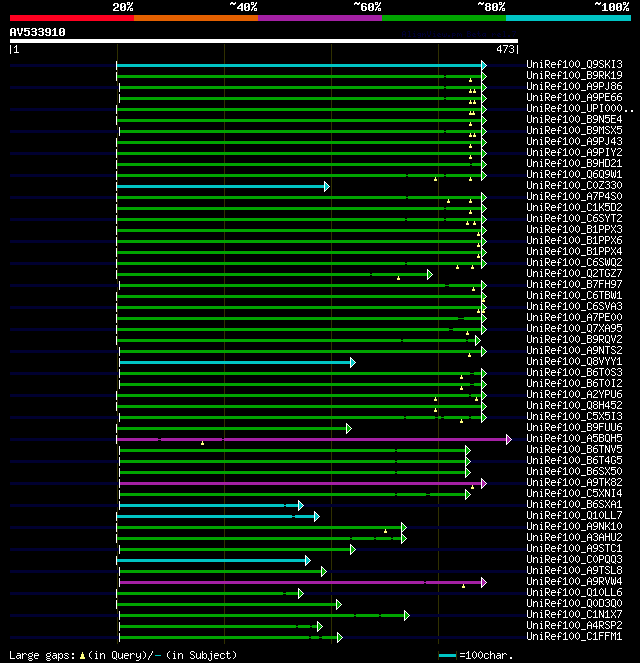Screen dimensions: 640x663
Task: Click the green arrowhead of C1FFM1 alignment
Action: click(339, 638)
